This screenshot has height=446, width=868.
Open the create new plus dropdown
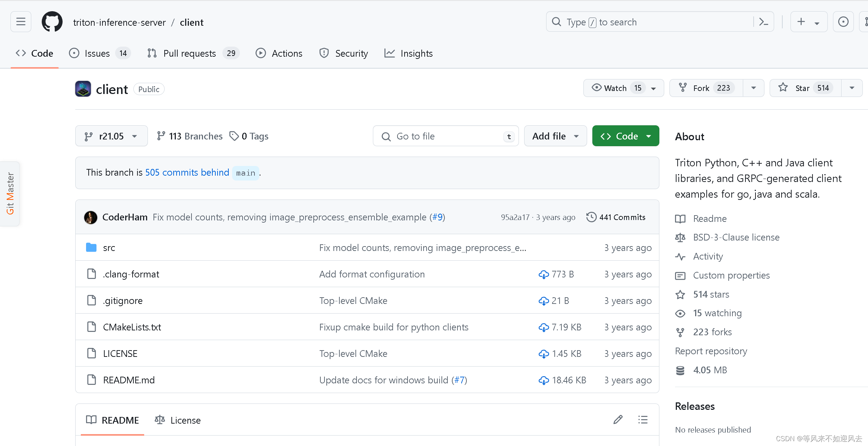[x=809, y=22]
